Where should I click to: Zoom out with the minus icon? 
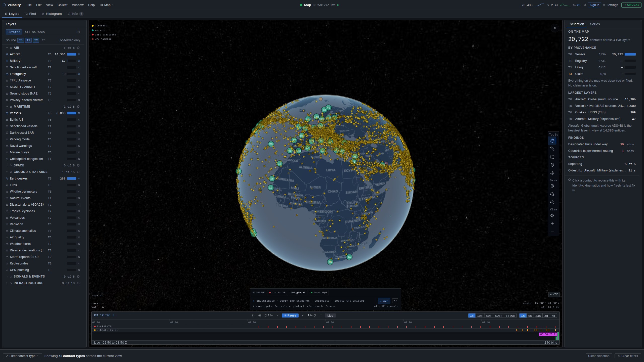click(x=552, y=232)
